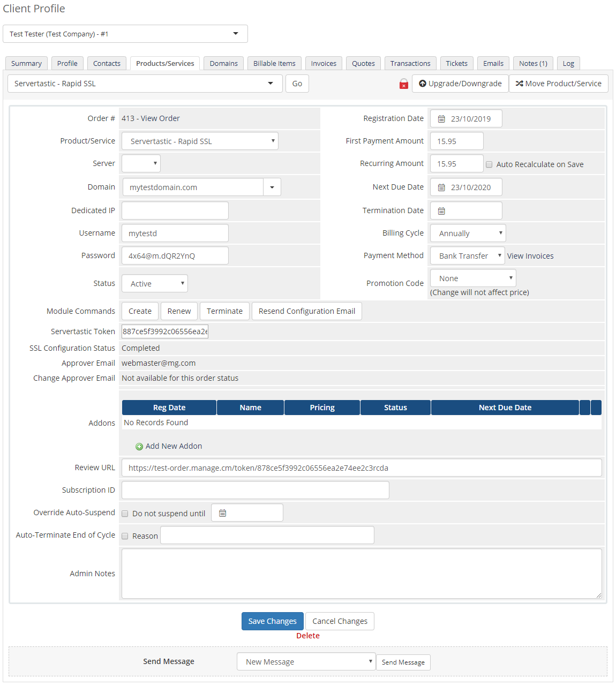Click the Servertastic Token field
616x686 pixels.
(x=165, y=331)
